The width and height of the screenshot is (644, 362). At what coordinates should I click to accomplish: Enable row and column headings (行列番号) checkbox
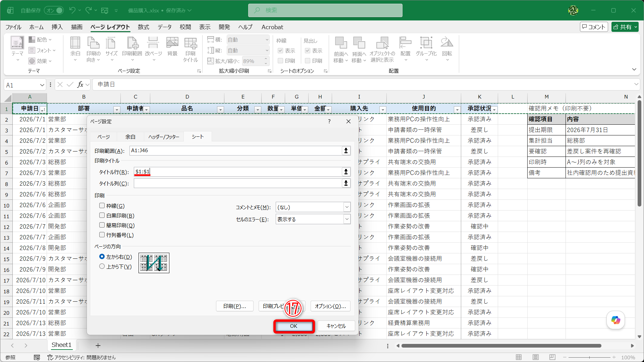click(102, 235)
